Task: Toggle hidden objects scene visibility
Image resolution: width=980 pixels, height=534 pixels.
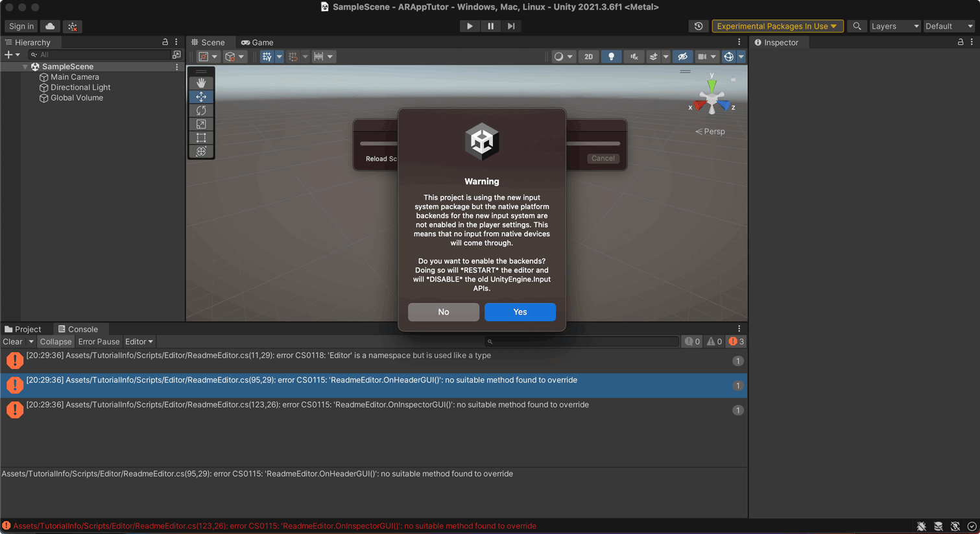Action: 682,56
